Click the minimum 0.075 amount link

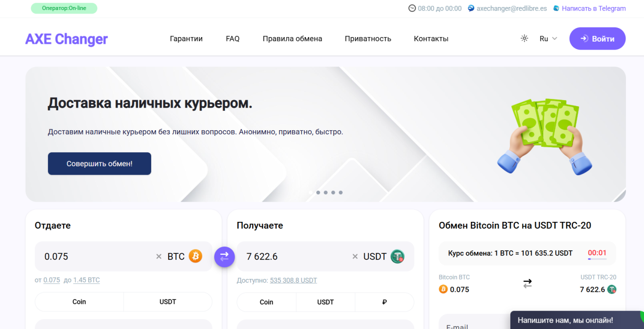[x=52, y=280]
